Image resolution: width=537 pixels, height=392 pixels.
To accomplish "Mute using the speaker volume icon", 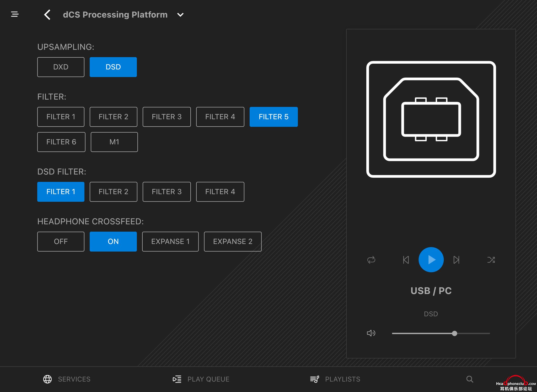I will point(371,333).
